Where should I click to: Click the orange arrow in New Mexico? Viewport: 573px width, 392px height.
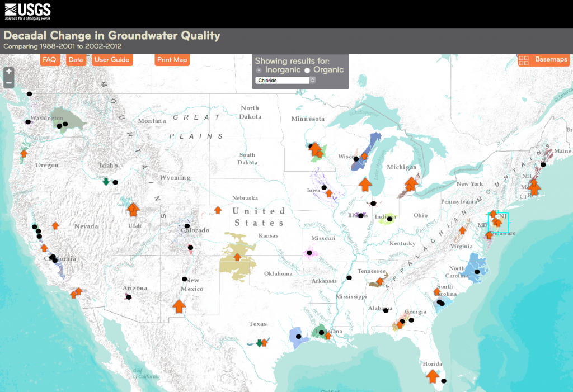(179, 306)
